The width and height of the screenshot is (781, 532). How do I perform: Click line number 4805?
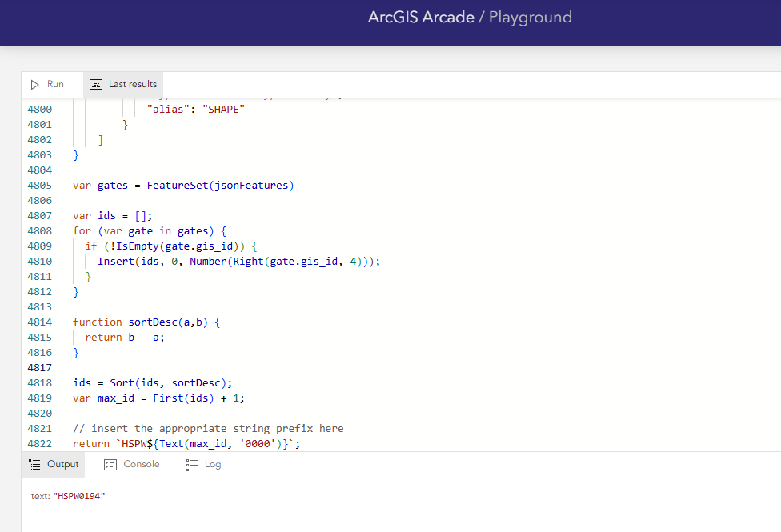click(x=40, y=186)
